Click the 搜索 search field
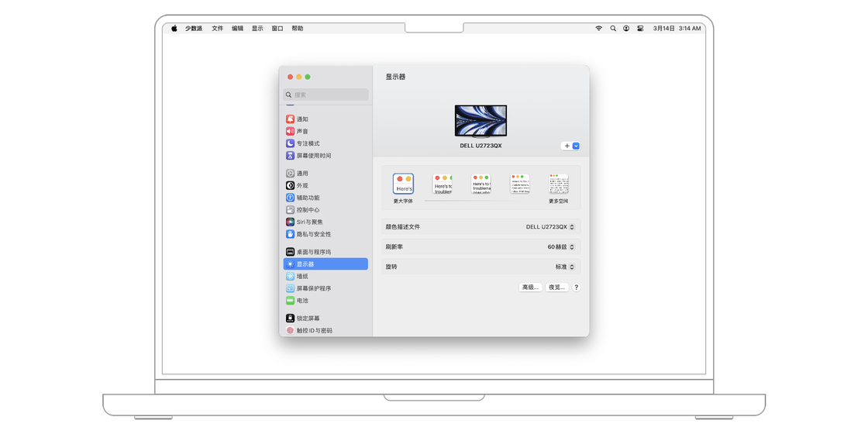This screenshot has width=868, height=434. pyautogui.click(x=325, y=95)
